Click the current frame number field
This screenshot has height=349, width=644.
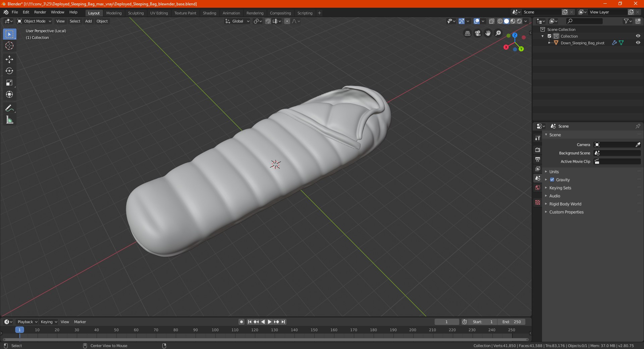(446, 322)
